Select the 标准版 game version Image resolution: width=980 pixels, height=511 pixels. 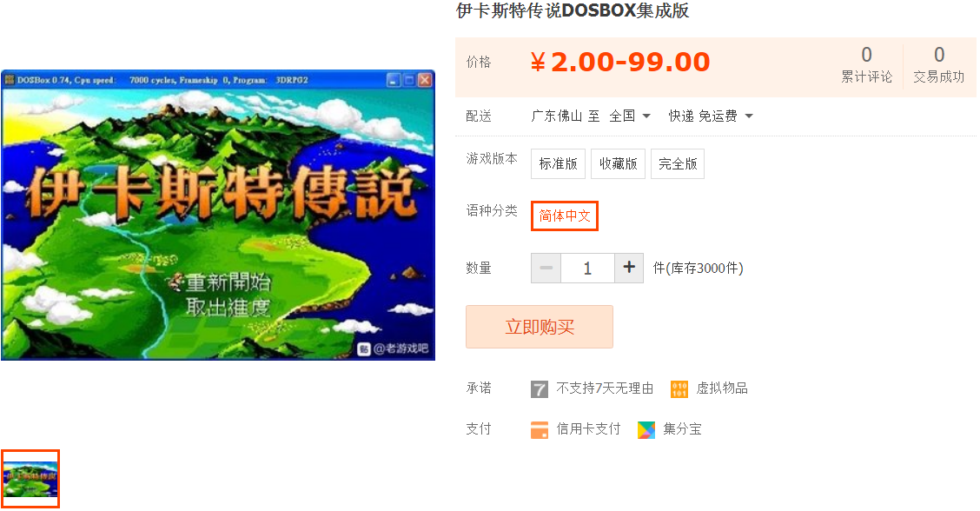(x=558, y=164)
